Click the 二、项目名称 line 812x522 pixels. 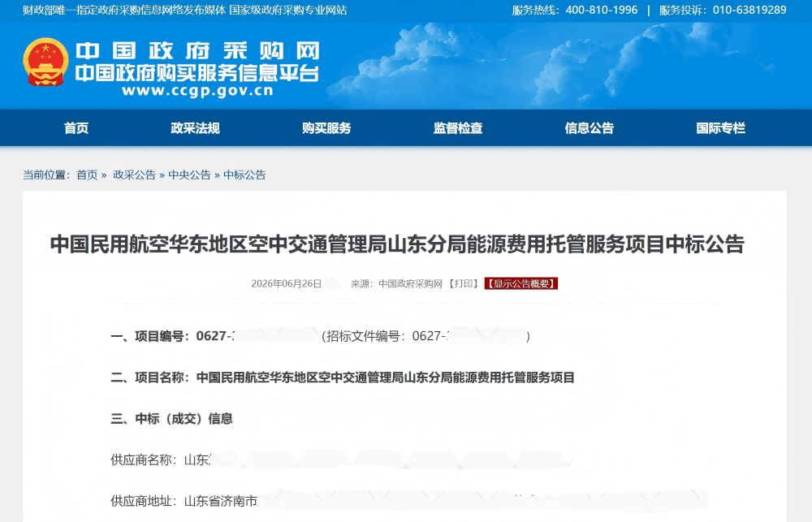coord(343,377)
